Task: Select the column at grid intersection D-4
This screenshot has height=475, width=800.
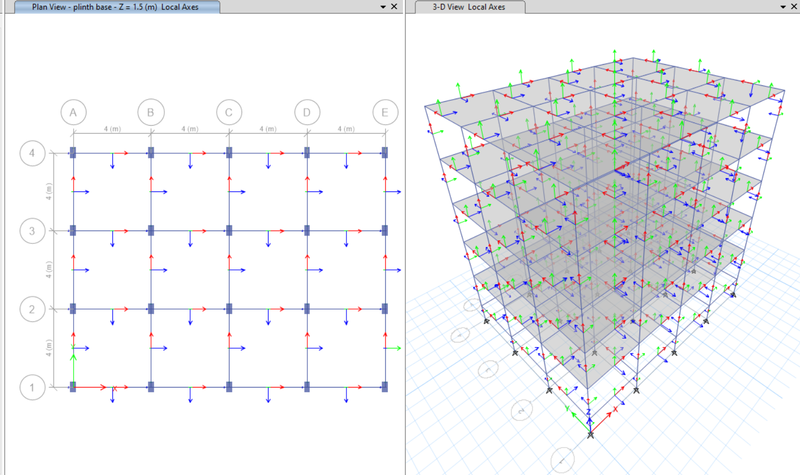Action: 307,153
